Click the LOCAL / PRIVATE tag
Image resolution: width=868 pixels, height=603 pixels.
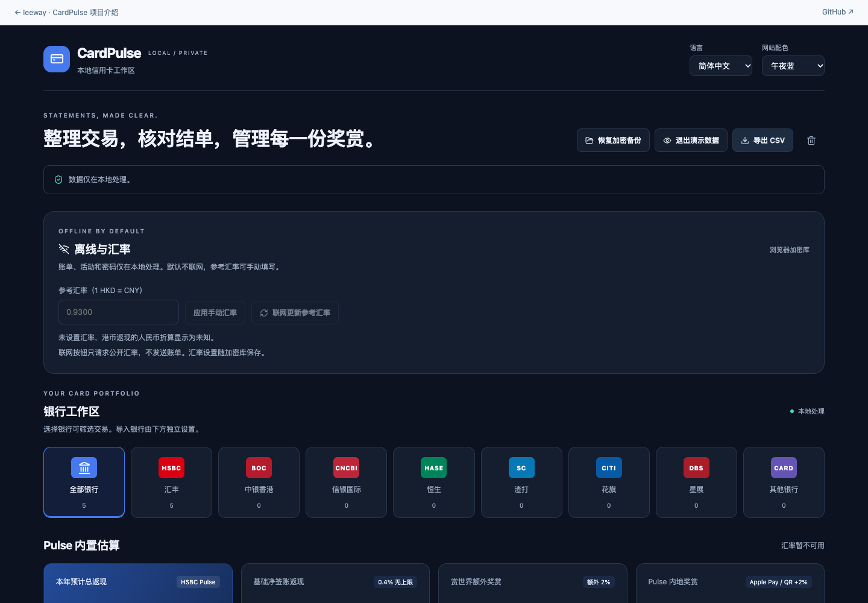tap(178, 53)
